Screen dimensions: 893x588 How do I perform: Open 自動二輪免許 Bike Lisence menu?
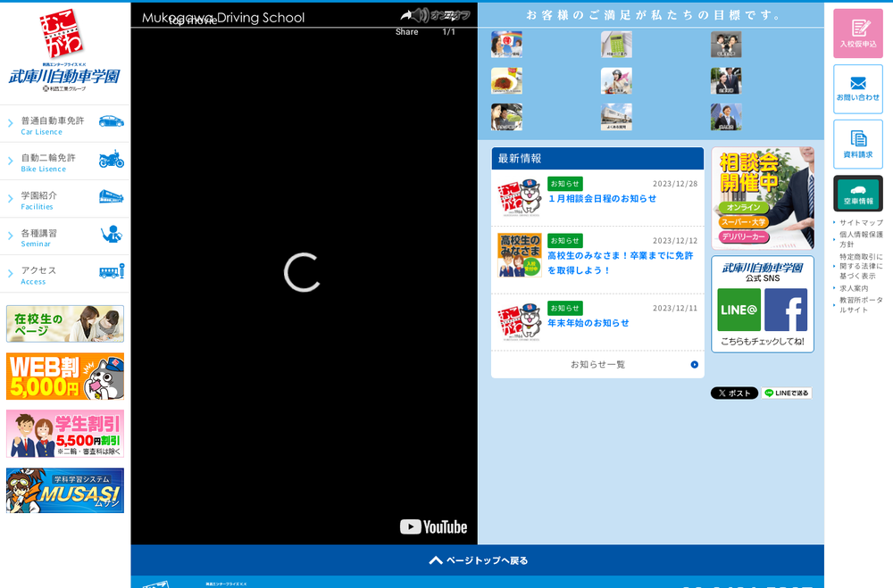tap(65, 162)
